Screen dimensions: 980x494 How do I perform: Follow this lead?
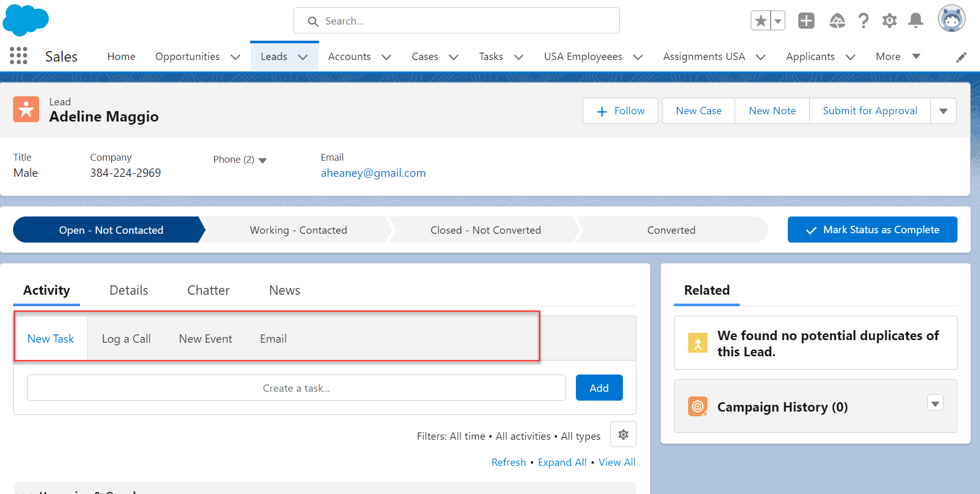click(620, 111)
